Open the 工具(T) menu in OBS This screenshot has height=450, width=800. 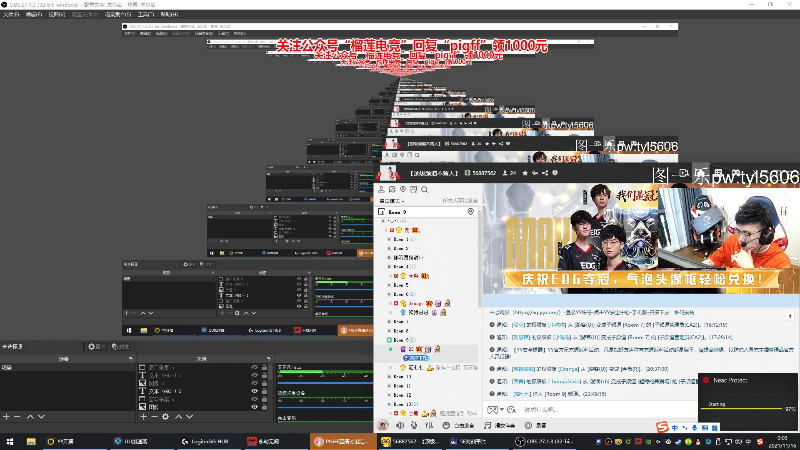pyautogui.click(x=145, y=15)
